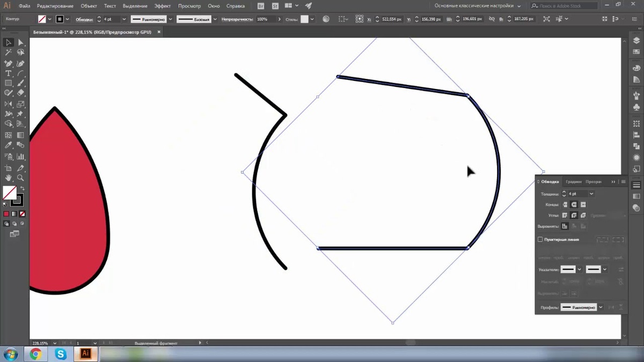This screenshot has width=644, height=362.
Task: Select the Column Graph tool
Action: (x=20, y=157)
